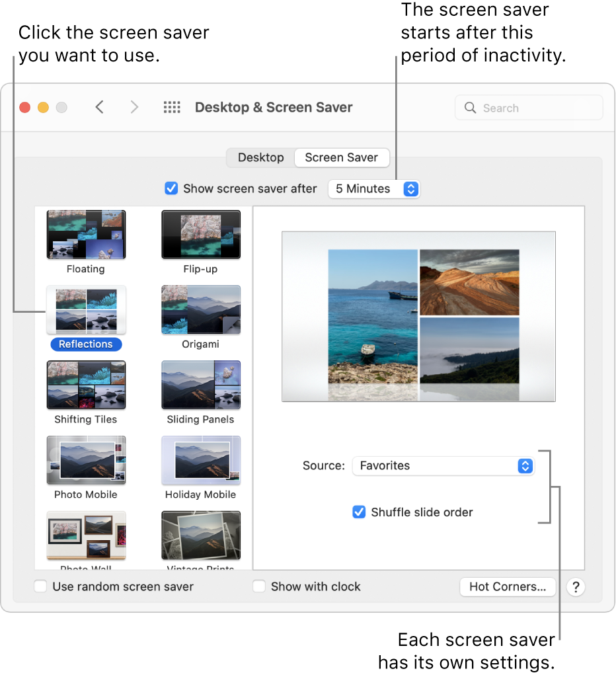Select the Photo Mobile screen saver
This screenshot has width=616, height=677.
point(86,460)
